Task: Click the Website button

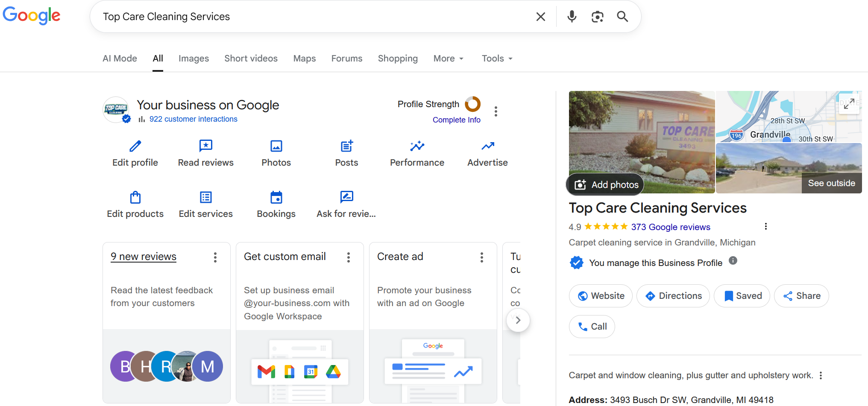Action: [x=601, y=296]
